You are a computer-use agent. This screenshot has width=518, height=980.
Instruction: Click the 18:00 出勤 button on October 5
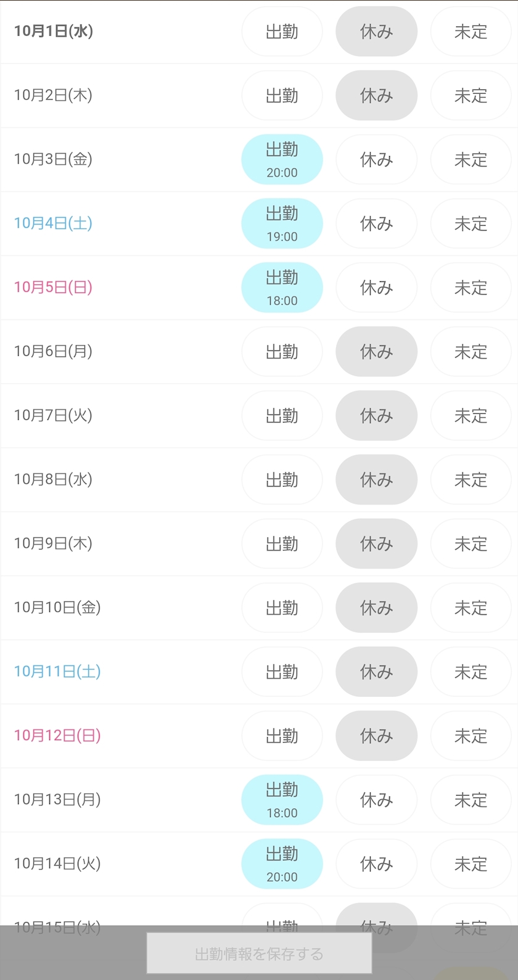tap(282, 287)
